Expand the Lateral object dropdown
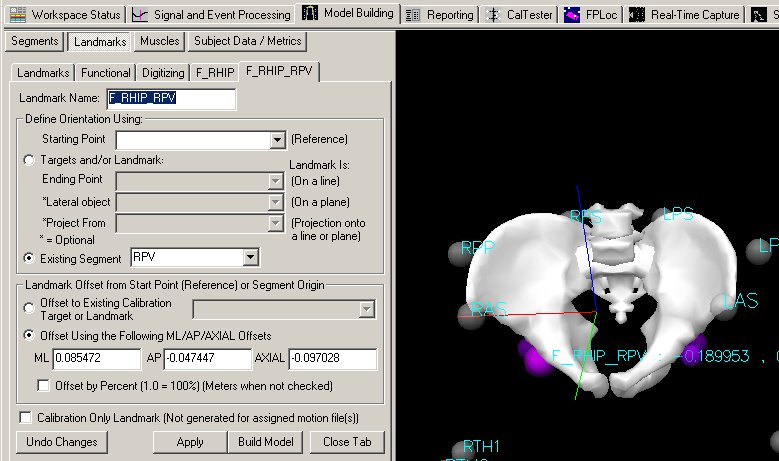Viewport: 779px width, 461px height. coord(276,202)
